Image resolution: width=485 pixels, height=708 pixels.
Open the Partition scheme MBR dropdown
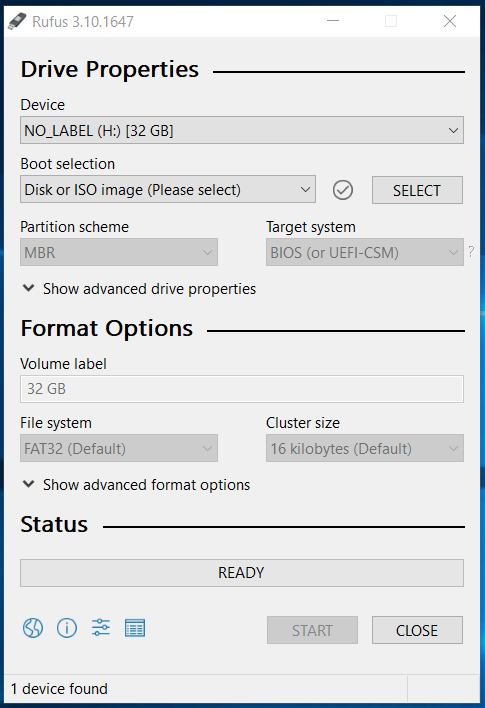pos(119,252)
